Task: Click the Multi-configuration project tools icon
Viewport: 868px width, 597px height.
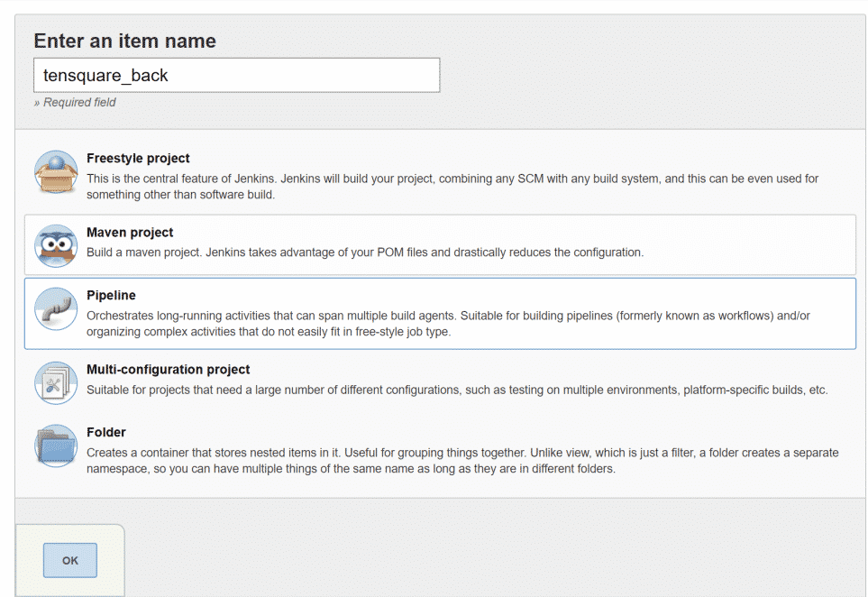Action: pos(56,382)
